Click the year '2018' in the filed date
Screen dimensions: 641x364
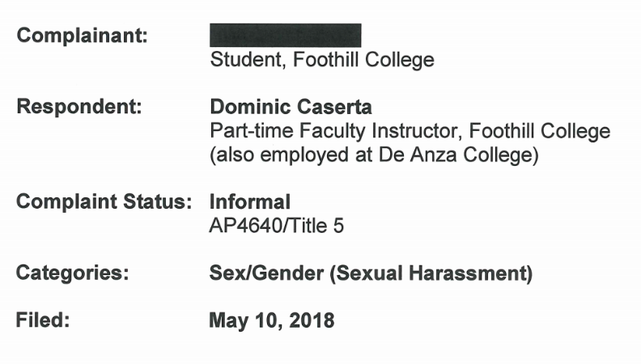(312, 320)
